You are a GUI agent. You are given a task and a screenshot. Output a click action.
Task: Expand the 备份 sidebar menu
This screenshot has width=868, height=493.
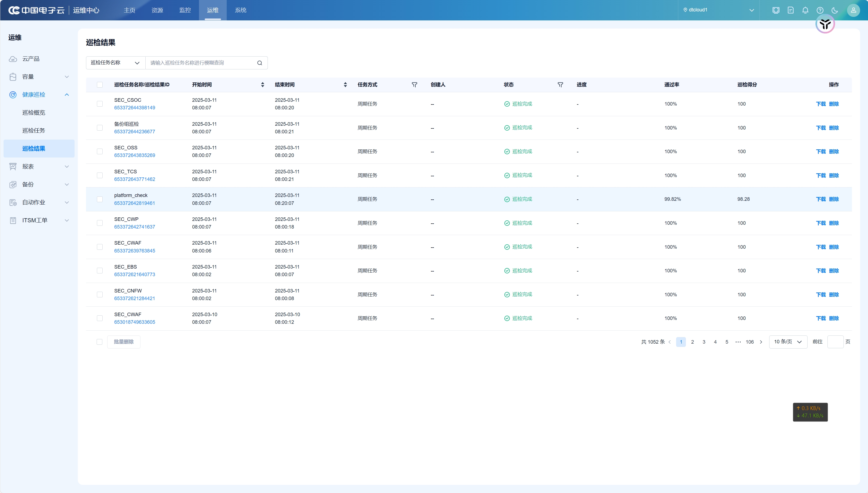coord(67,184)
